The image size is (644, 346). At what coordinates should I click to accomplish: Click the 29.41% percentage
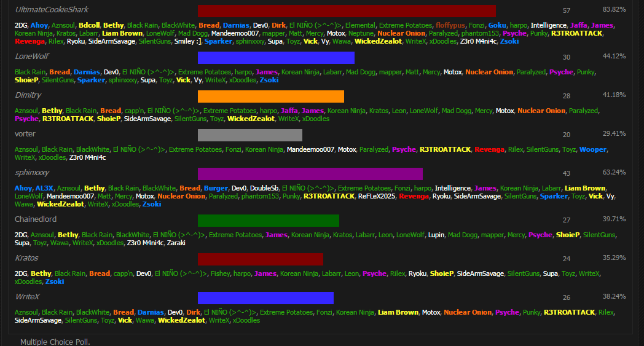614,133
